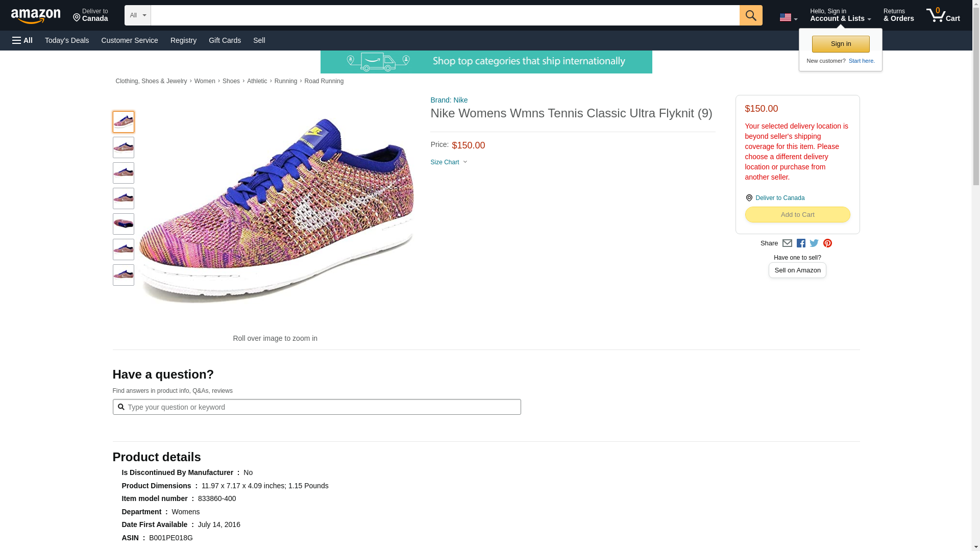980x551 pixels.
Task: Click the Amazon logo
Action: click(36, 16)
